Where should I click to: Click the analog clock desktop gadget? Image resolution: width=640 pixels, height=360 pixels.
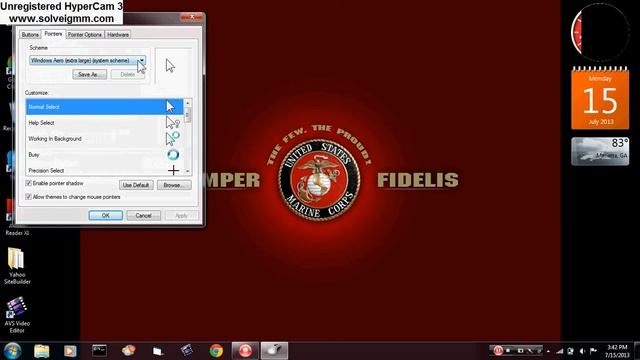click(600, 32)
